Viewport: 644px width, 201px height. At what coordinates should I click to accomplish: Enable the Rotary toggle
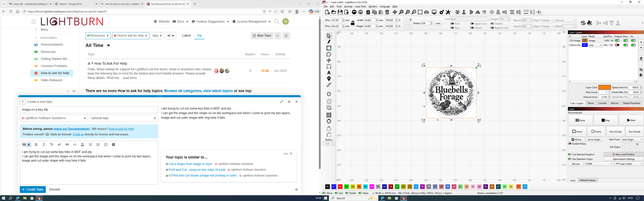(570, 144)
